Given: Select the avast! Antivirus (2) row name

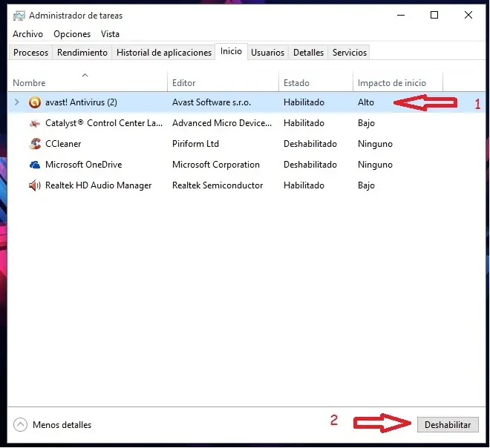Looking at the screenshot, I should [x=81, y=102].
